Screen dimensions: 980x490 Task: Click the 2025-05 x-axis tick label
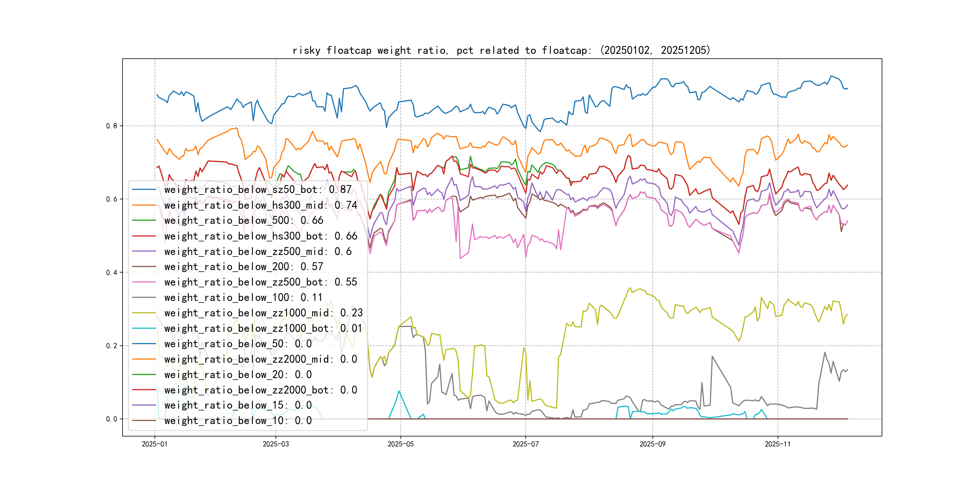click(400, 444)
